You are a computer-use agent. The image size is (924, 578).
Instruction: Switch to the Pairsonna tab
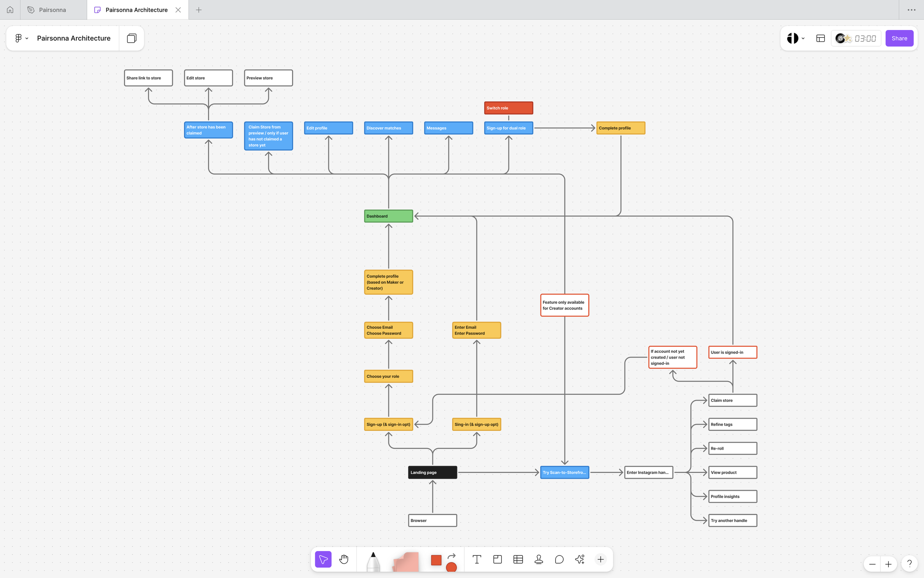click(x=52, y=10)
